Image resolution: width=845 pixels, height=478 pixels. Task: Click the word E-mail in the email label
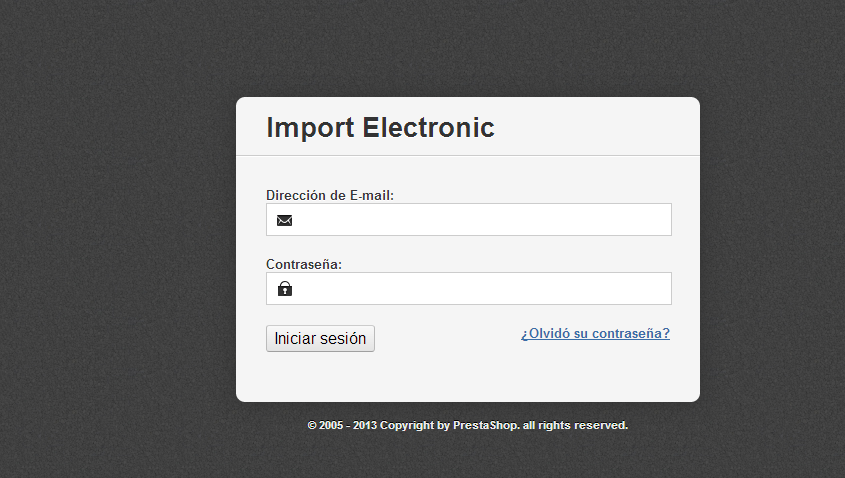tap(371, 195)
